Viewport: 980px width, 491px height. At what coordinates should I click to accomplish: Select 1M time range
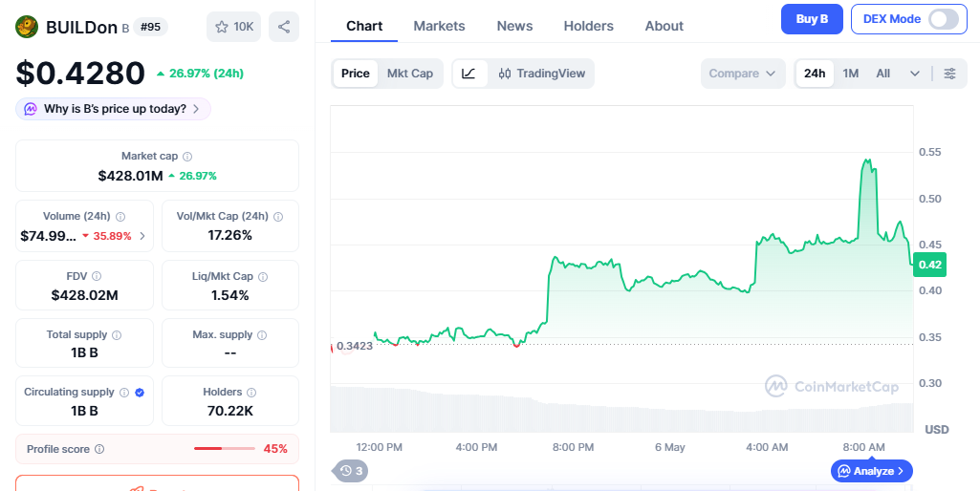pyautogui.click(x=851, y=74)
